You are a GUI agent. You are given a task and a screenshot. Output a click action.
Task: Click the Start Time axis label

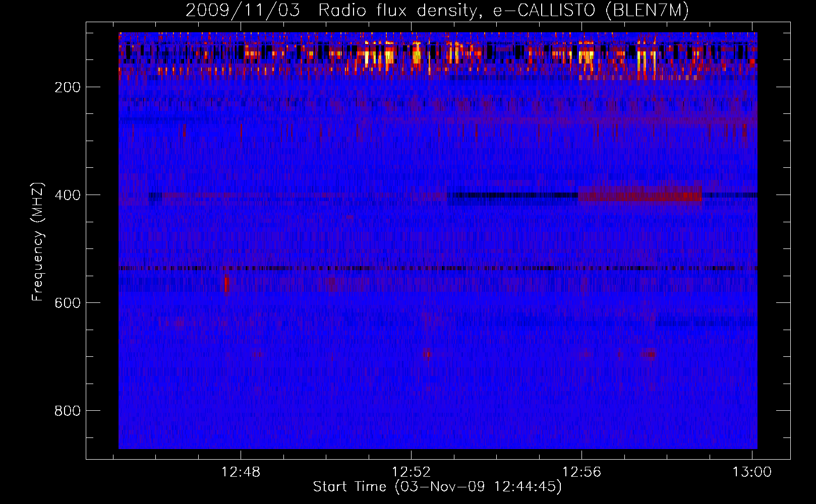(x=437, y=487)
